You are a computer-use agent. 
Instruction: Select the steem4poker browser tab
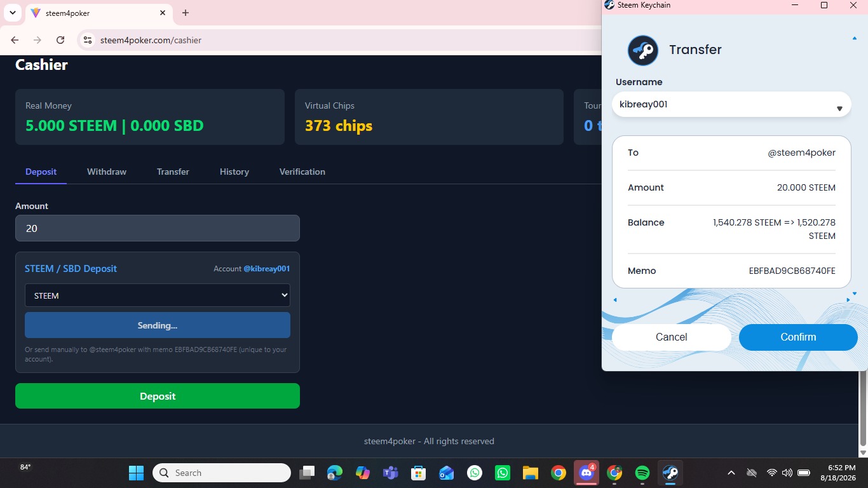pos(98,13)
